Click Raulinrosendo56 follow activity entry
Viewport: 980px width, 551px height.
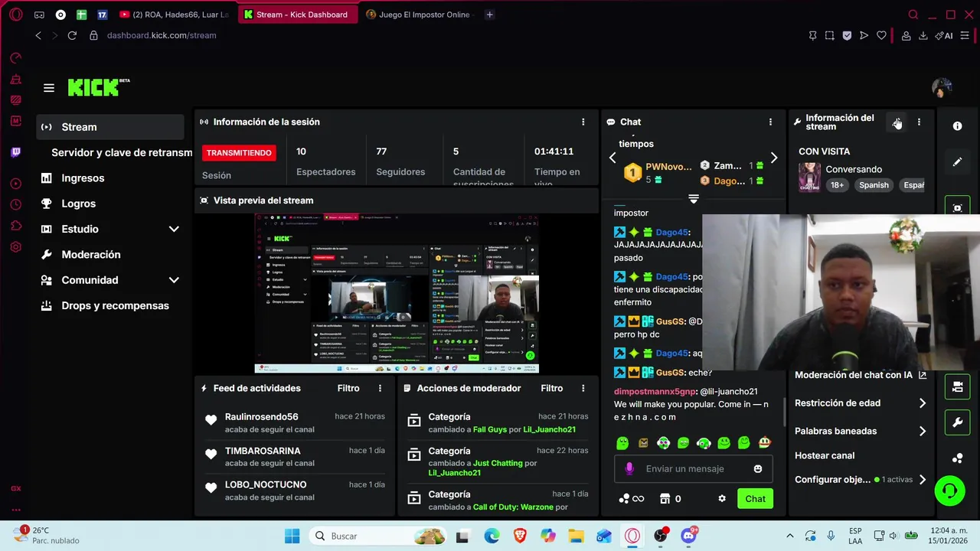(x=294, y=423)
